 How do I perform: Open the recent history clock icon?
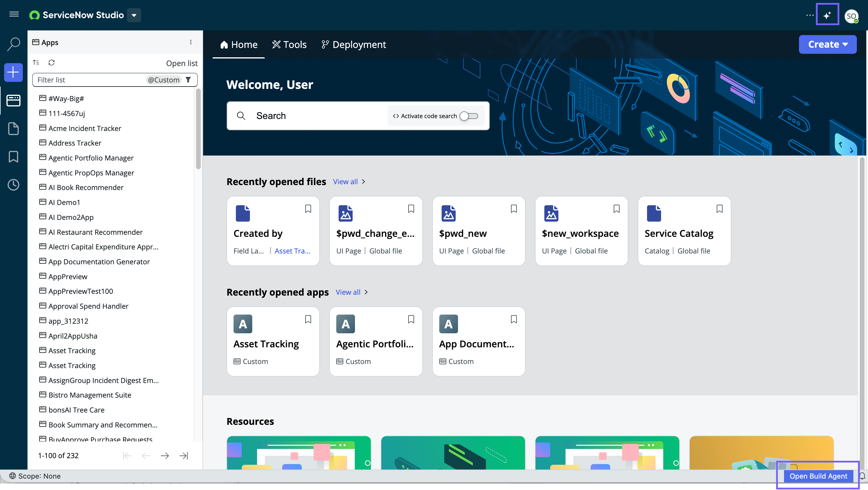tap(13, 185)
